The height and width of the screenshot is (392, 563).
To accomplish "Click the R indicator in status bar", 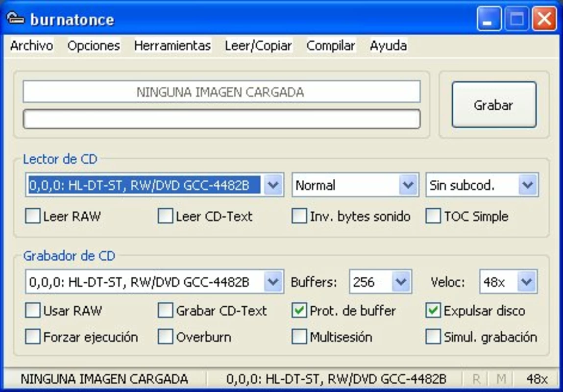I will tap(476, 379).
